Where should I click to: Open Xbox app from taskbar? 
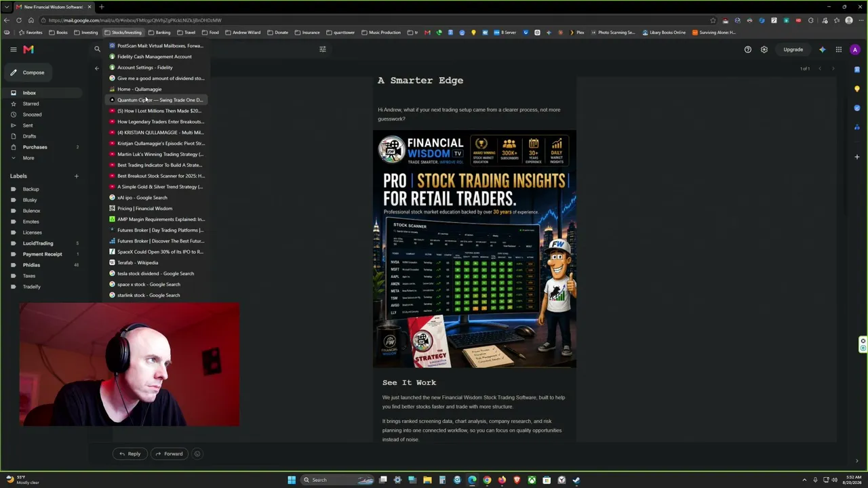click(532, 480)
